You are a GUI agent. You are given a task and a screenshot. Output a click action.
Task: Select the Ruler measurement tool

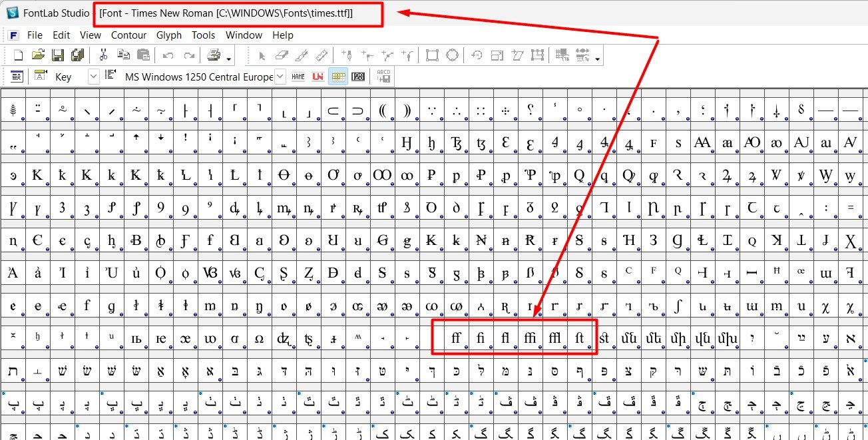point(322,55)
